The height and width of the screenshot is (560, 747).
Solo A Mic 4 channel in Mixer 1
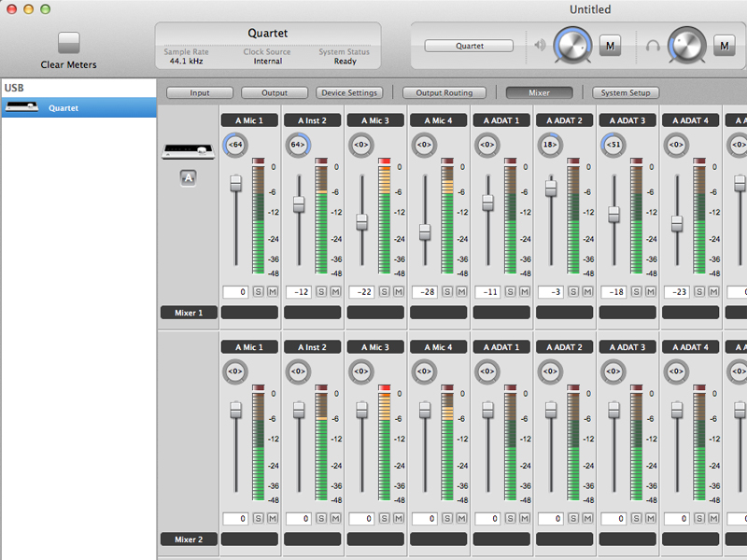tap(447, 292)
